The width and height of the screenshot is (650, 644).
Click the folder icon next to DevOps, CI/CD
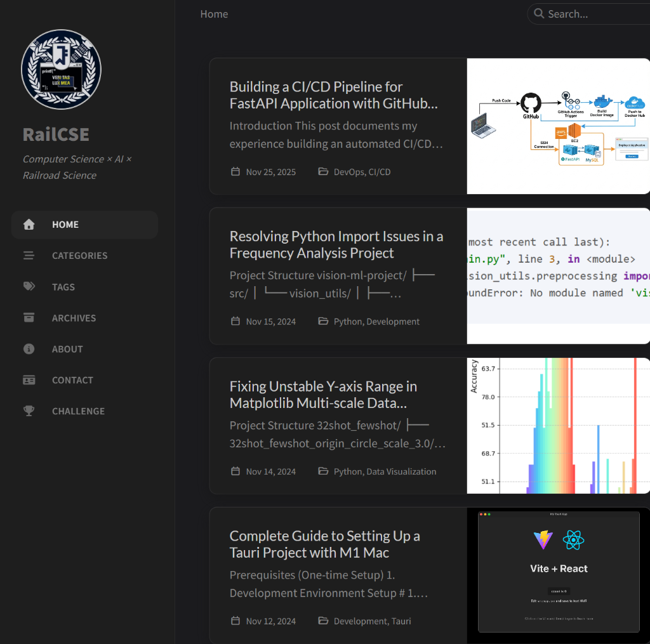pos(324,171)
